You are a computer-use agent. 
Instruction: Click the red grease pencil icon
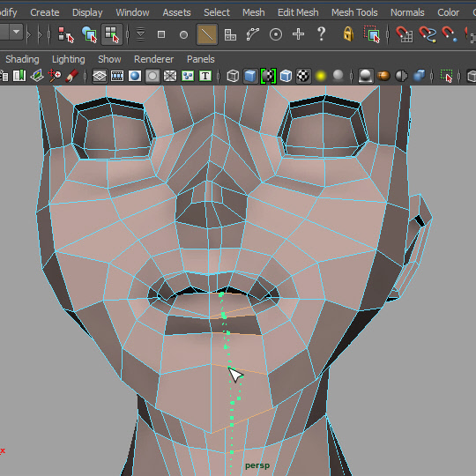pos(71,76)
